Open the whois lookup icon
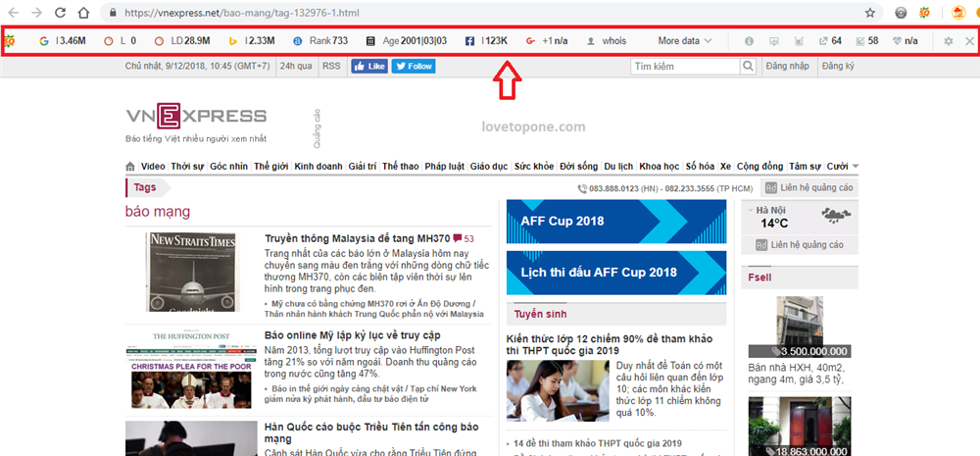Image resolution: width=980 pixels, height=456 pixels. pyautogui.click(x=590, y=41)
